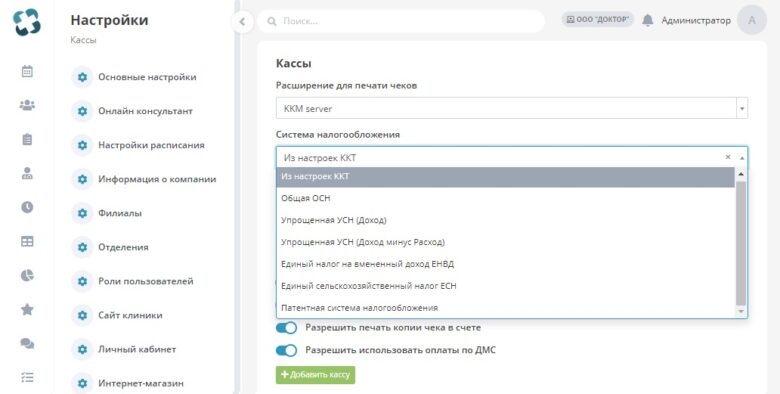
Task: Open the chat messages icon
Action: [x=27, y=343]
